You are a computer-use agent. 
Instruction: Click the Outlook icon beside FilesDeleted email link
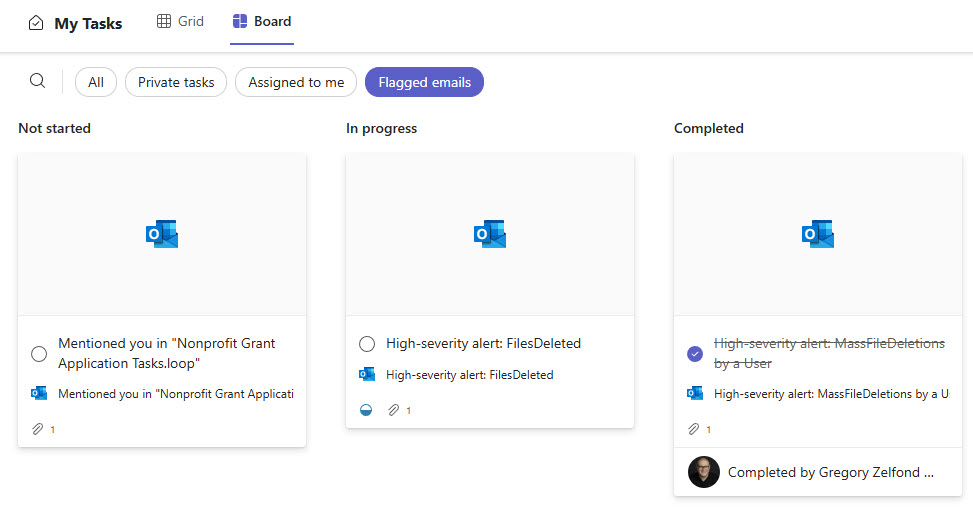[x=367, y=375]
